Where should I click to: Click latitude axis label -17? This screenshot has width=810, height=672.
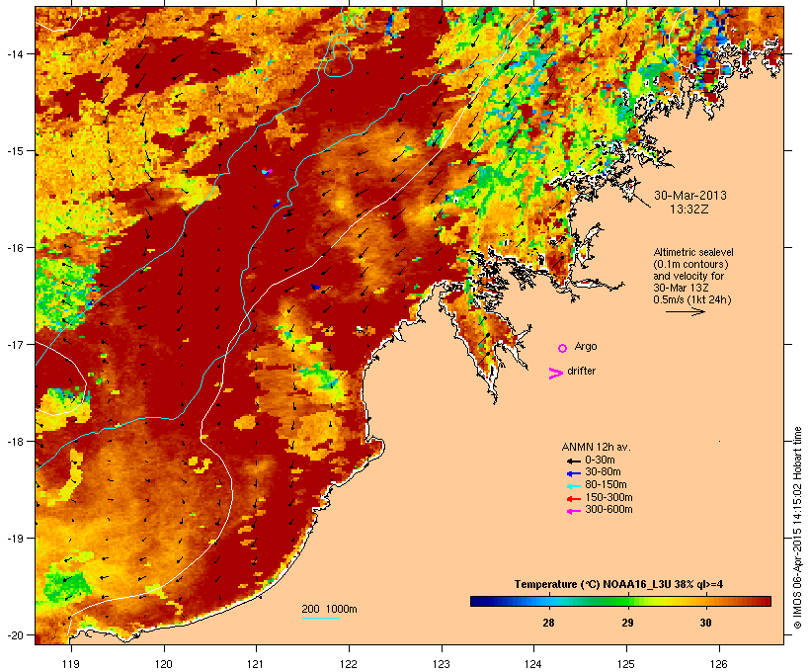pyautogui.click(x=14, y=344)
